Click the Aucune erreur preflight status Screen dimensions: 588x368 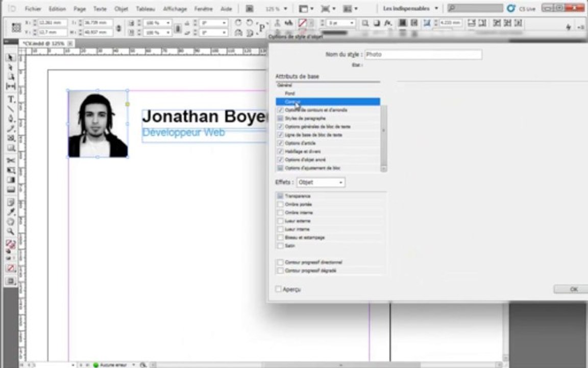pos(114,364)
